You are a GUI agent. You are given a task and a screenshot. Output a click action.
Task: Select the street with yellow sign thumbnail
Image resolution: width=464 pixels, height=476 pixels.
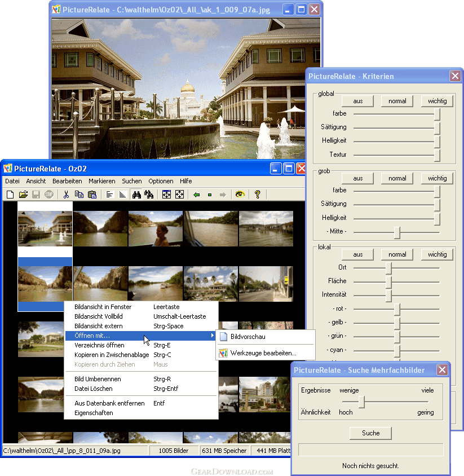tap(266, 284)
